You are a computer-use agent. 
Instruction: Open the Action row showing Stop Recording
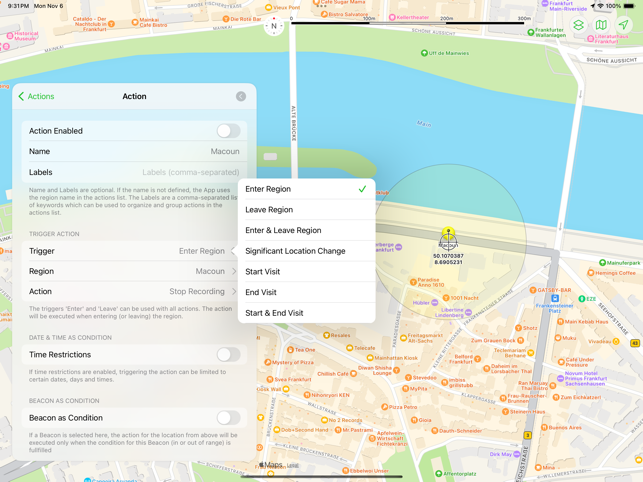coord(134,291)
